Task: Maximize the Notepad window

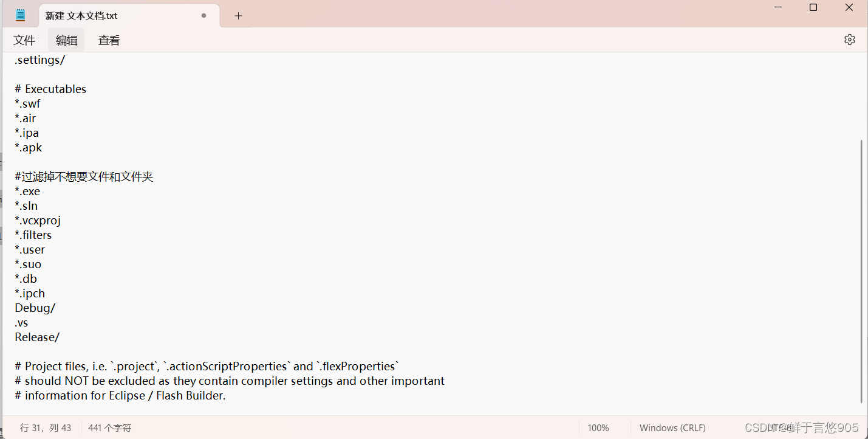Action: (813, 7)
